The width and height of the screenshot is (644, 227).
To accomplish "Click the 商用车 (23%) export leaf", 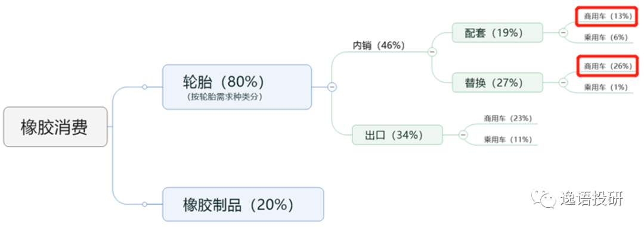I will 508,118.
